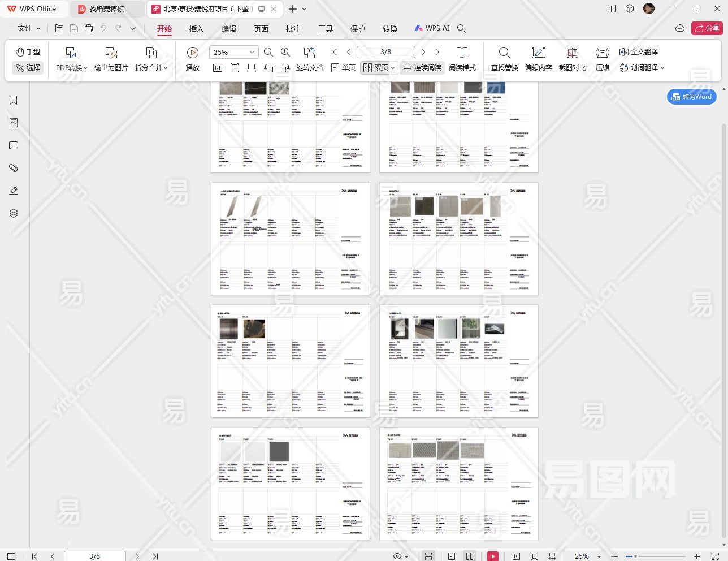Expand the PDF转换 dropdown
728x561 pixels.
(x=72, y=68)
